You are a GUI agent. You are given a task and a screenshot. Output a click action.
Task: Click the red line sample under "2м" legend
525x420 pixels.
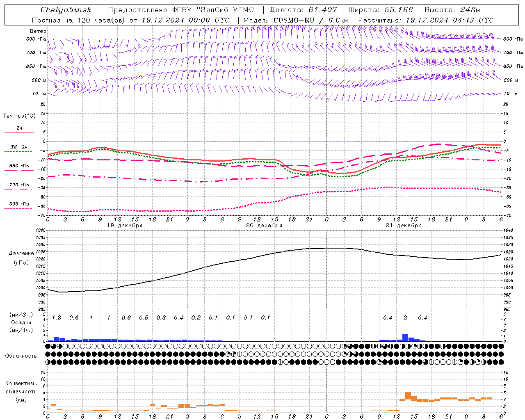pyautogui.click(x=19, y=133)
